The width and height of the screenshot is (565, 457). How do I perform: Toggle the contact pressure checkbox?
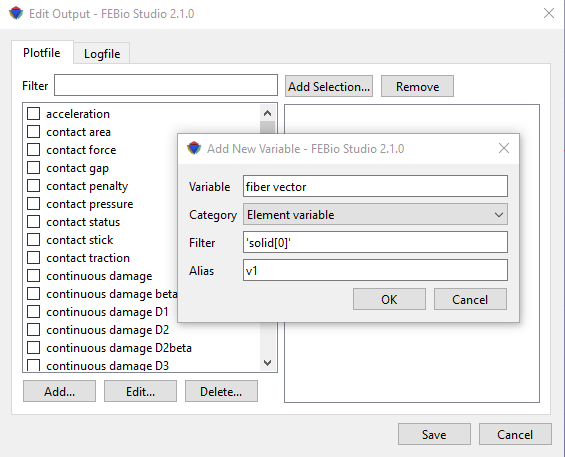pyautogui.click(x=34, y=204)
